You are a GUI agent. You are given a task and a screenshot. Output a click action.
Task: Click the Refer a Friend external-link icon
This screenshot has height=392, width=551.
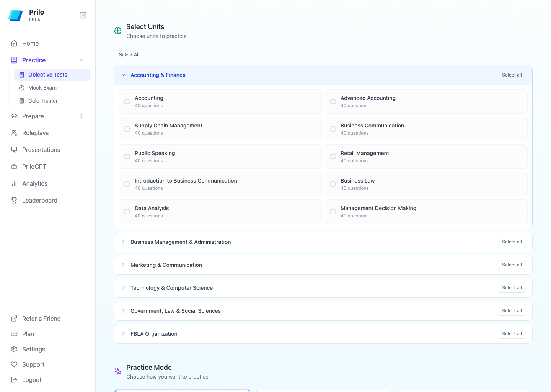click(x=14, y=318)
